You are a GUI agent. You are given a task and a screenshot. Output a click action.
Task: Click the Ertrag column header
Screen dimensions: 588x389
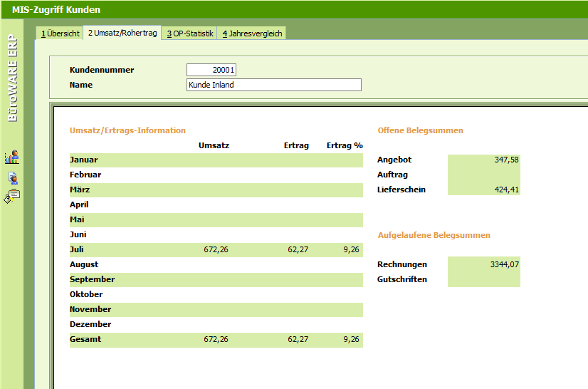click(296, 145)
